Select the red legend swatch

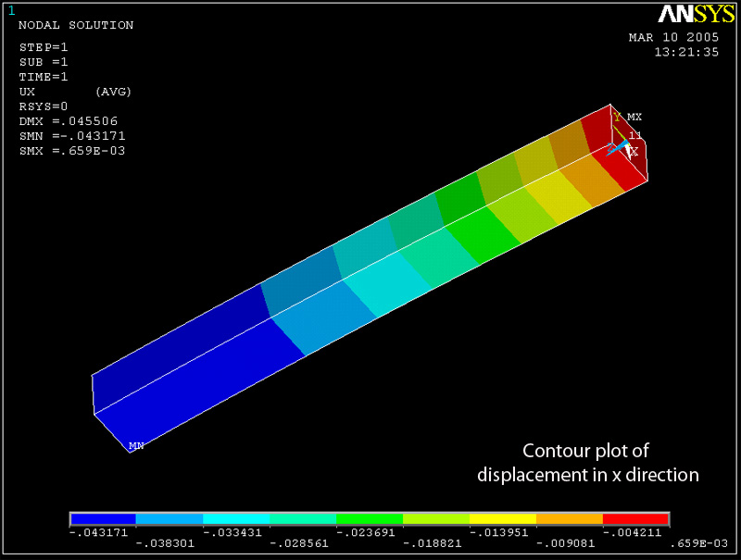pyautogui.click(x=636, y=519)
